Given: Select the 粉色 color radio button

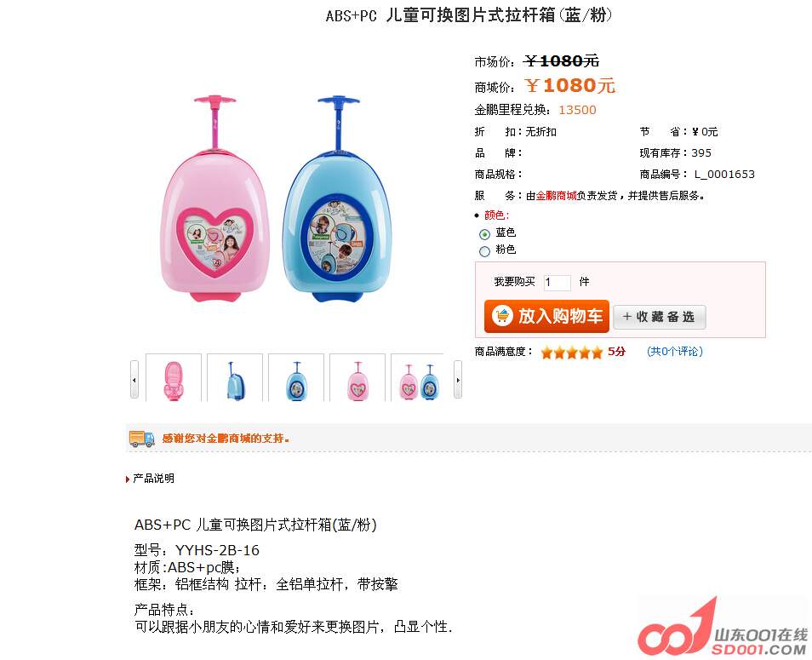Looking at the screenshot, I should tap(484, 252).
